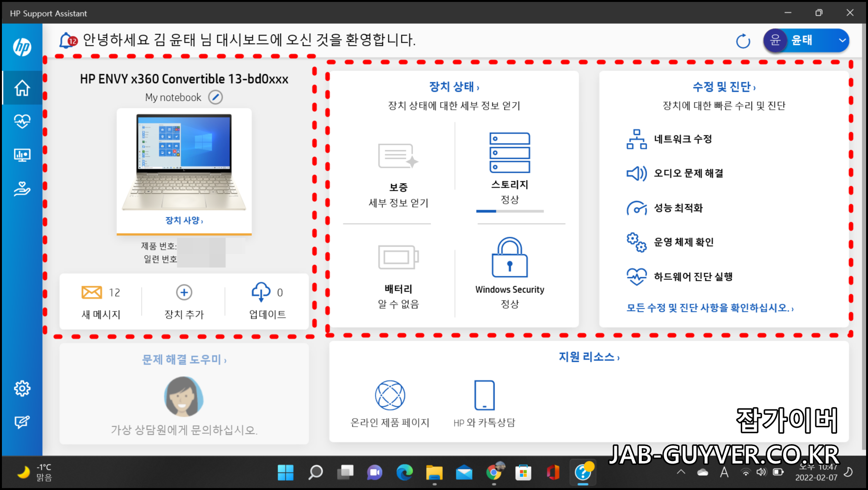Open the support hand sidebar icon
Screen dimensions: 868x490
click(x=22, y=189)
